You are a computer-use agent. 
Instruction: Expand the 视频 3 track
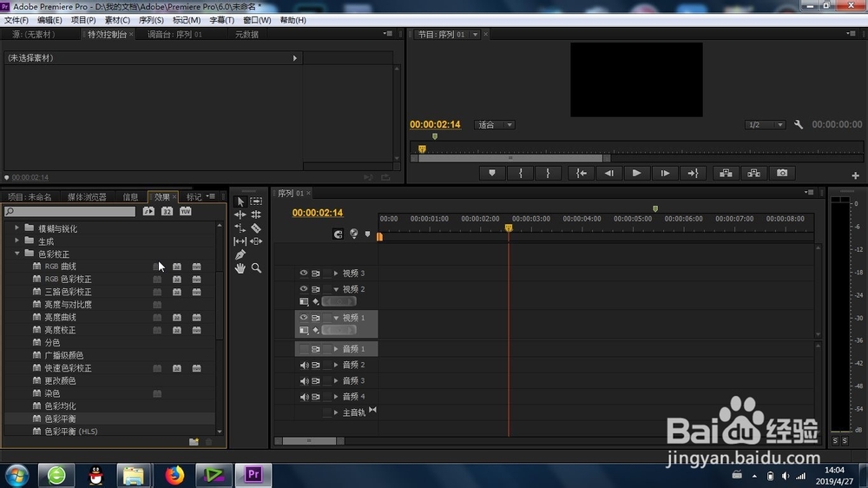coord(336,273)
